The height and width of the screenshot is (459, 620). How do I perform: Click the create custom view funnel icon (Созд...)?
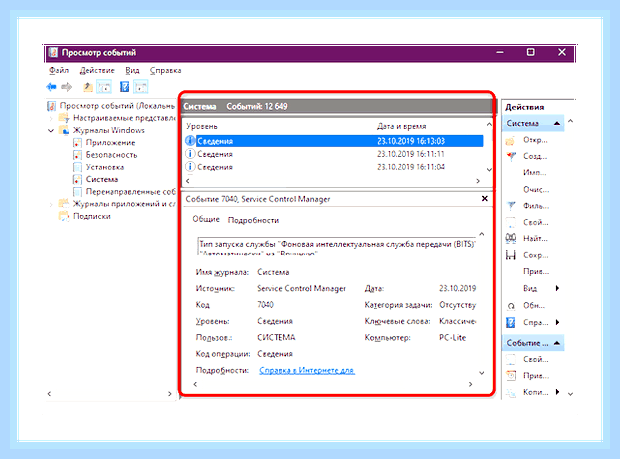(511, 157)
